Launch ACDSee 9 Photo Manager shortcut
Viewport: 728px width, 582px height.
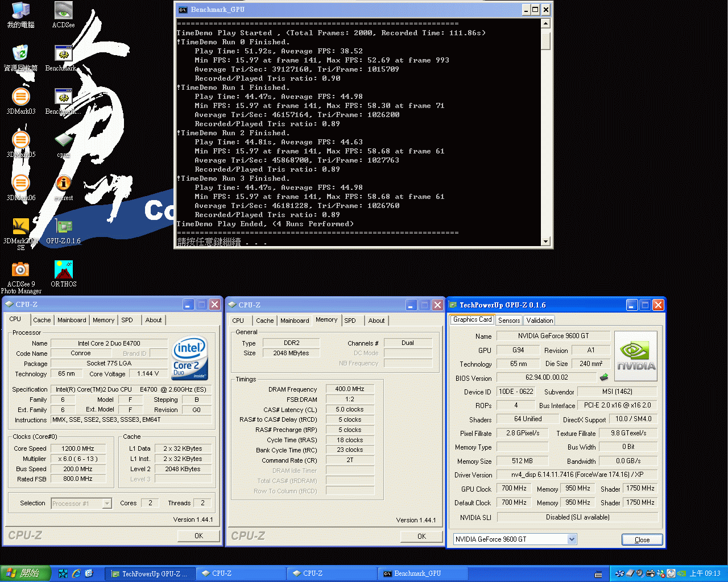20,277
